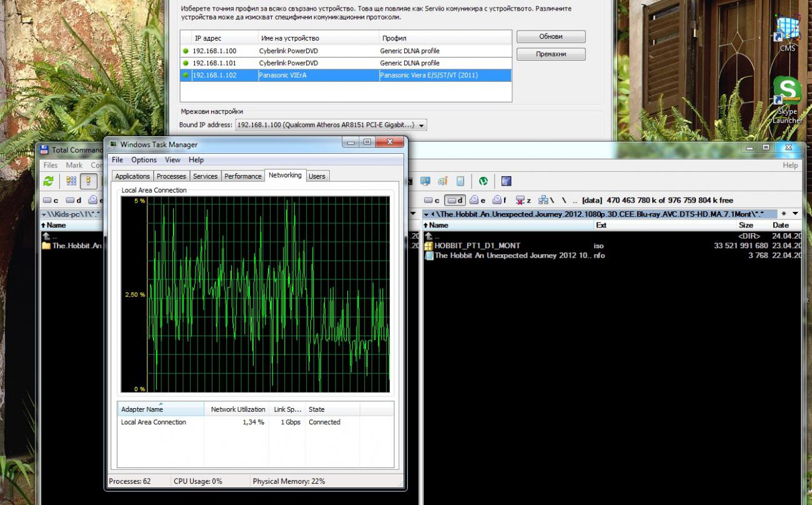Image resolution: width=812 pixels, height=505 pixels.
Task: Select drive d in left panel
Action: pos(74,201)
